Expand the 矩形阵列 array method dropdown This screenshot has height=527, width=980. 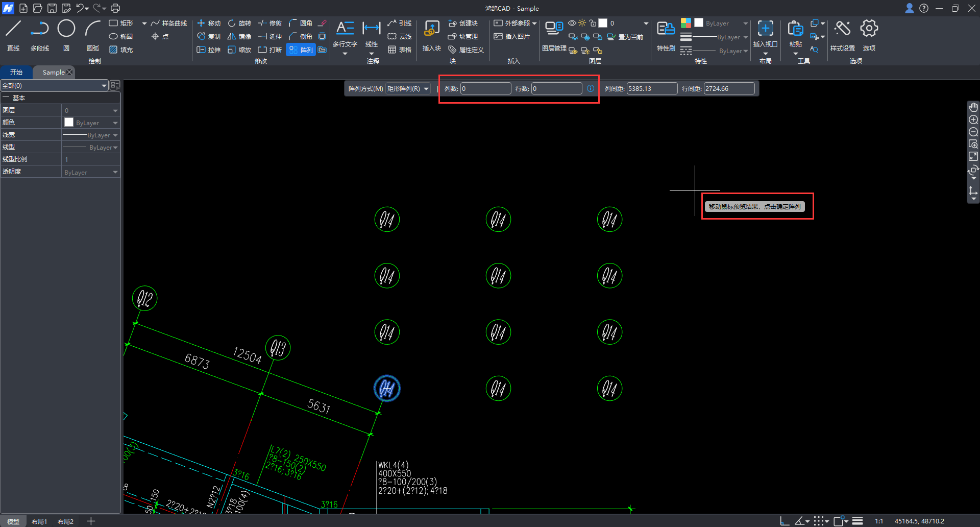408,89
